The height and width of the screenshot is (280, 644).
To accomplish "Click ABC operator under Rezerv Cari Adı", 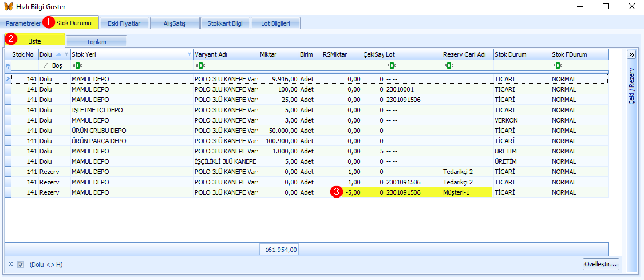I will tap(449, 65).
